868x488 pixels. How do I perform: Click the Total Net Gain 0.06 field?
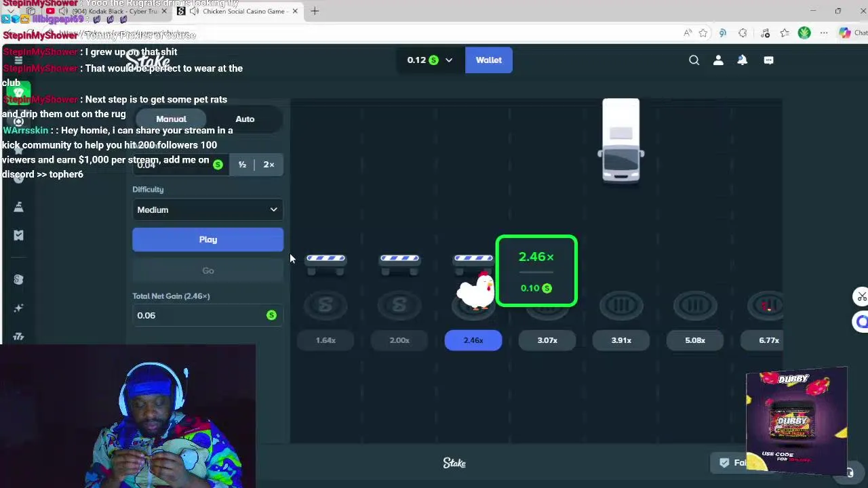click(x=208, y=315)
